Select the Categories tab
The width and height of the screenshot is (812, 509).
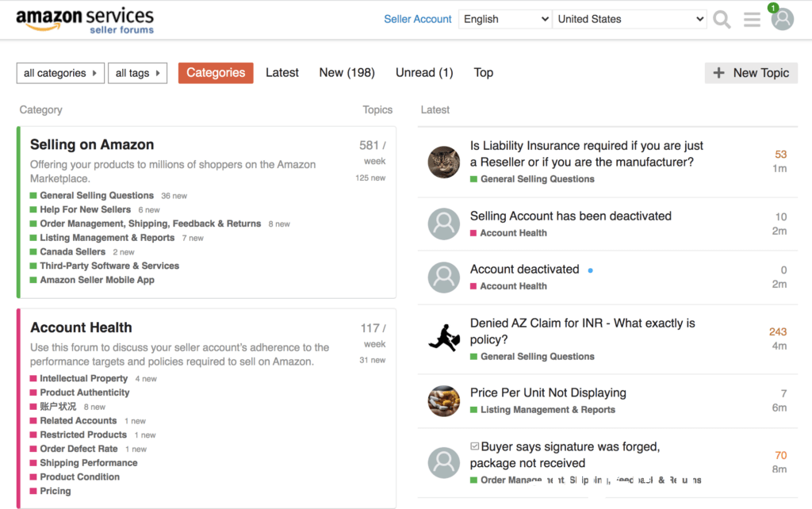coord(216,73)
